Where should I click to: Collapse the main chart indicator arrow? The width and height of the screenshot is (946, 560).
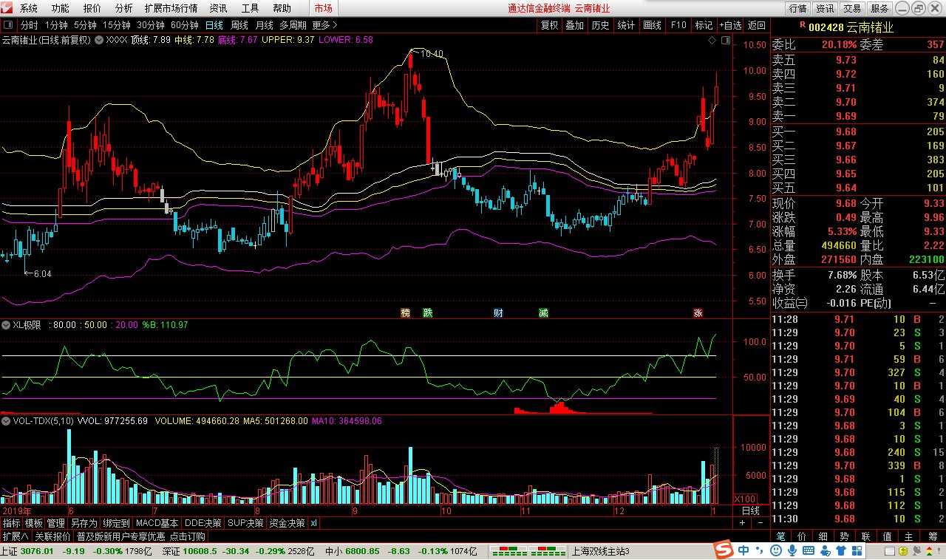(100, 40)
